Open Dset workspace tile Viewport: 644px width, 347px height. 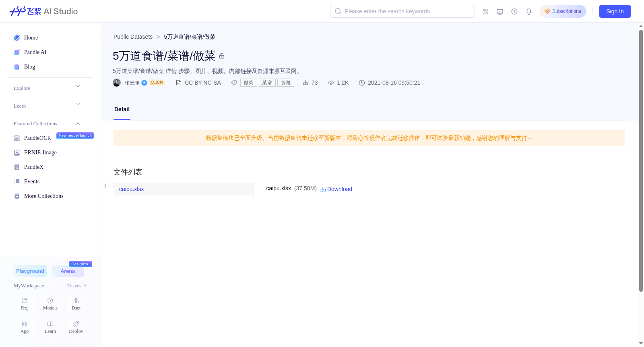click(76, 304)
